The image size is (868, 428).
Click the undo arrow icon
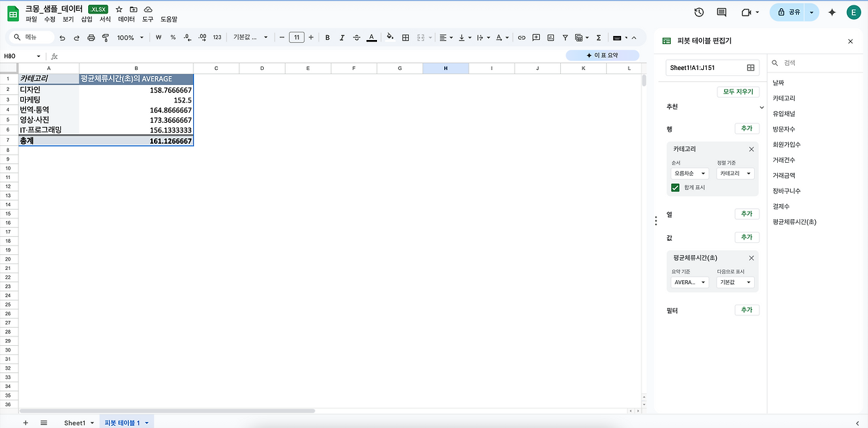pos(62,38)
